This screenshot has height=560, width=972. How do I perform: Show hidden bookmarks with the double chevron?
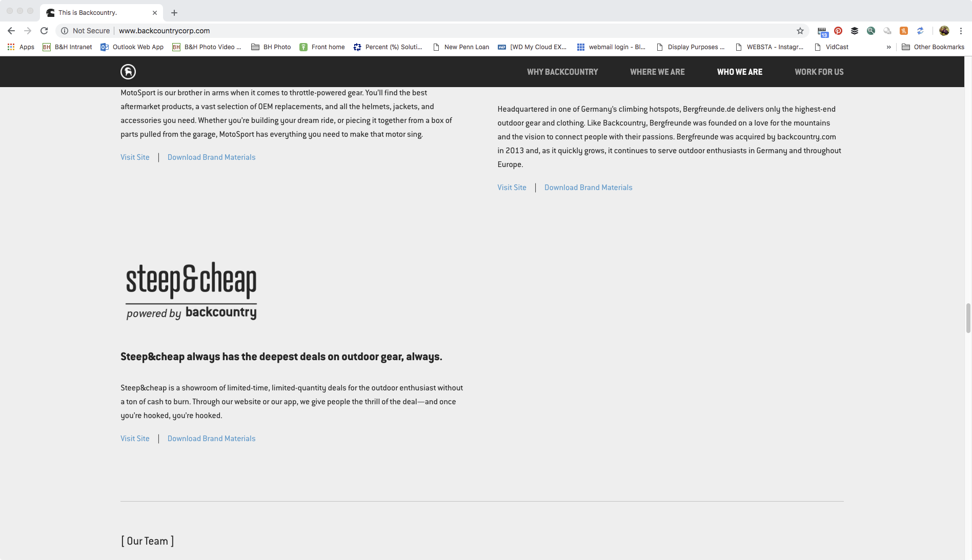pos(888,47)
